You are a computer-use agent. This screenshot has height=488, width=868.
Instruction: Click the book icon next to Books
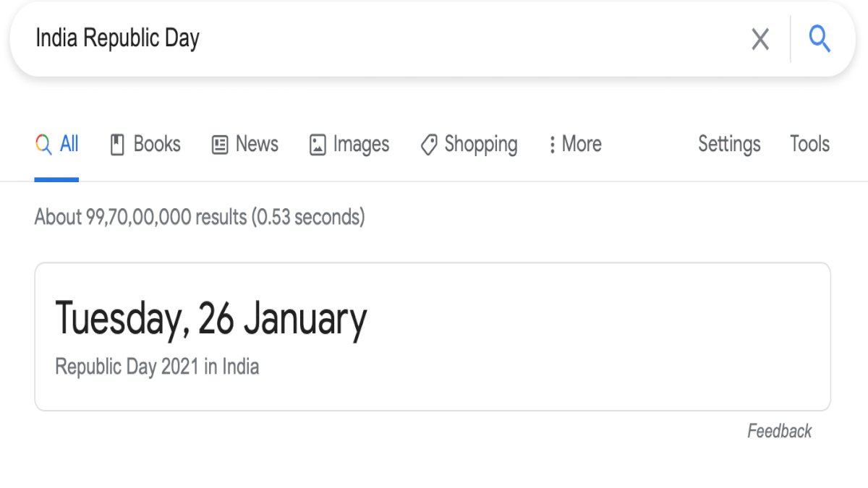[117, 145]
